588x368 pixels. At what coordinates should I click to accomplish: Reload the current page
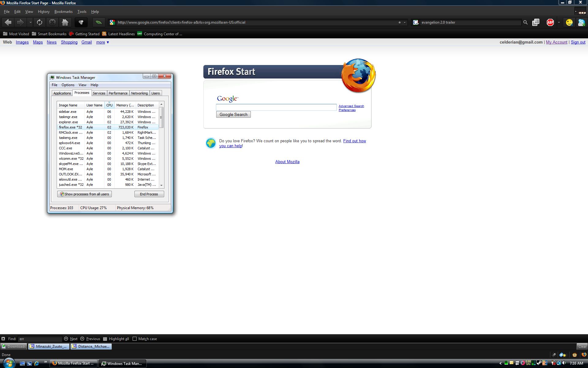pos(40,22)
